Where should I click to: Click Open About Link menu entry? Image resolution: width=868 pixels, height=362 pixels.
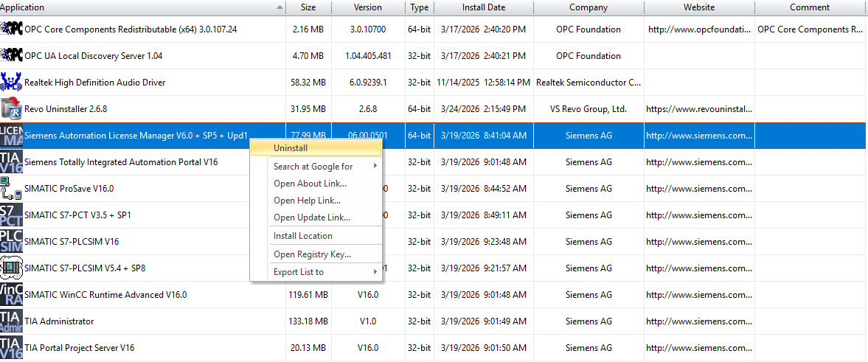coord(310,184)
